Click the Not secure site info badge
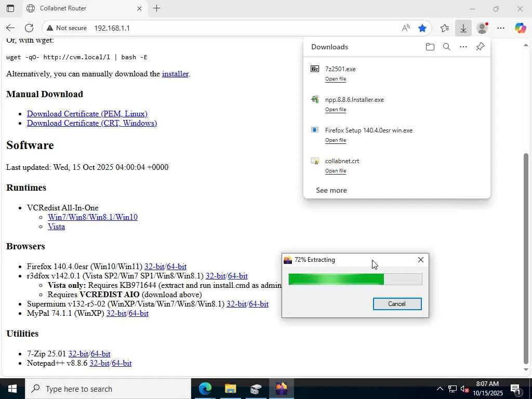Image resolution: width=532 pixels, height=399 pixels. point(67,28)
